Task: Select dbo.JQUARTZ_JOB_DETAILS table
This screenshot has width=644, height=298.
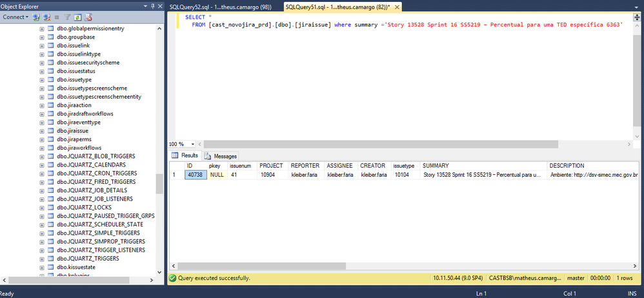Action: pyautogui.click(x=92, y=190)
